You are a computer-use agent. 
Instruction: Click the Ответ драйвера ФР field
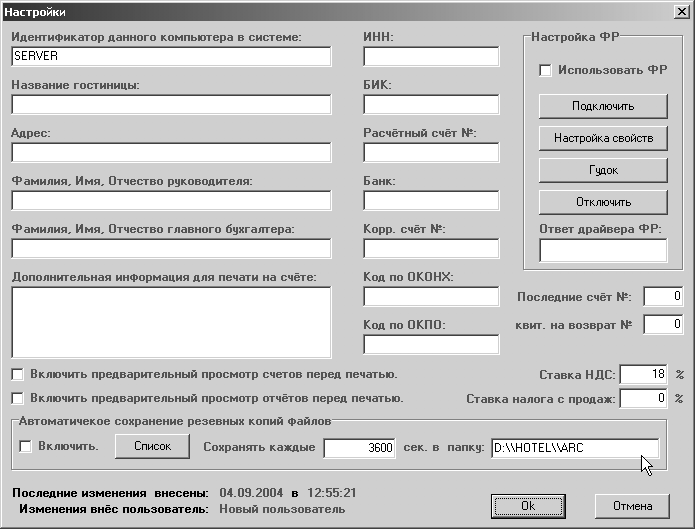pos(603,251)
